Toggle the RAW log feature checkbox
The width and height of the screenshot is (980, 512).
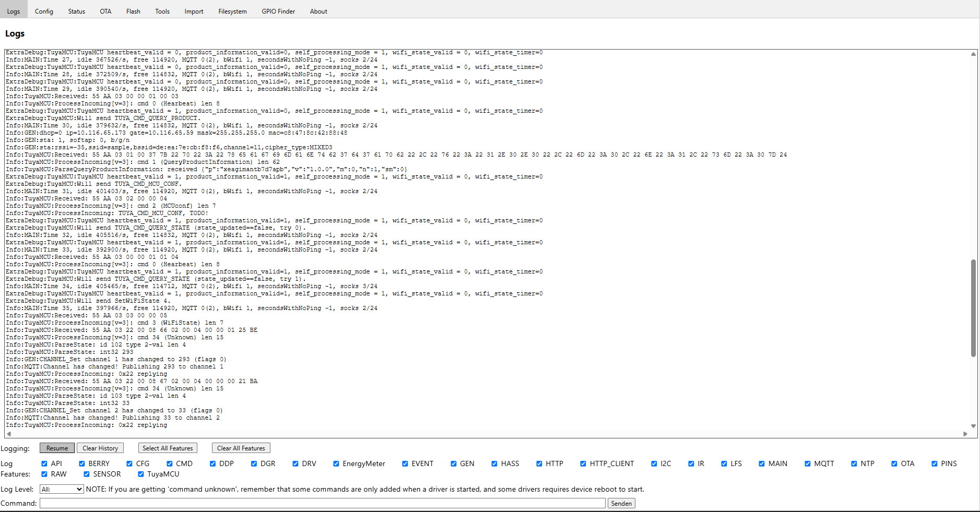coord(44,474)
